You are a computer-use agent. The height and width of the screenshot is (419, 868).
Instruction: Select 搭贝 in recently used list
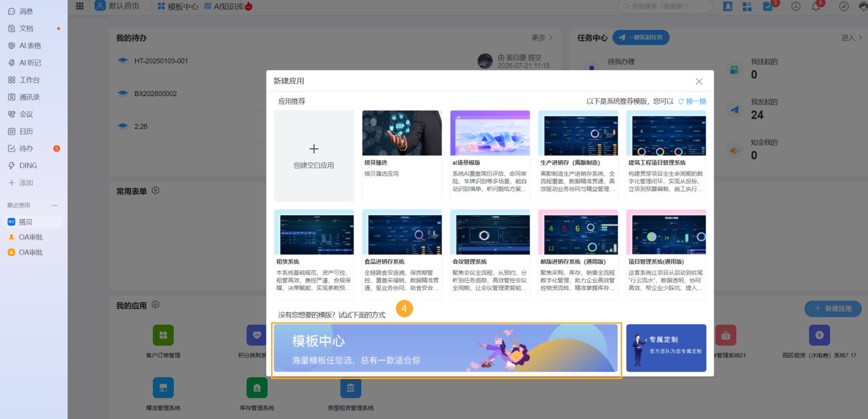tap(33, 222)
